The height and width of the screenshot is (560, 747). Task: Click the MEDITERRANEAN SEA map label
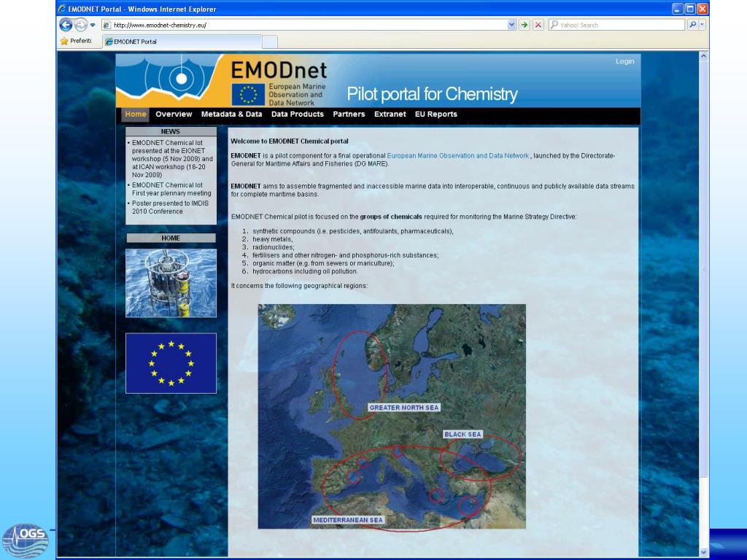[348, 520]
